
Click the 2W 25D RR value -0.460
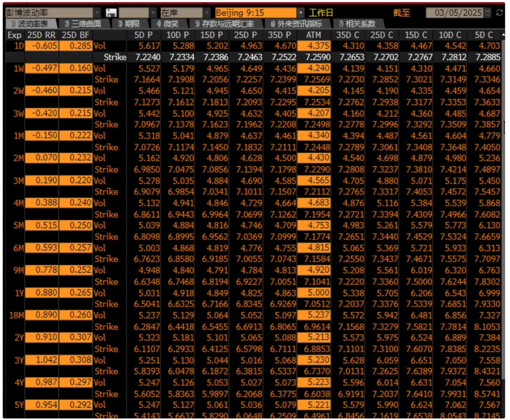tap(42, 91)
